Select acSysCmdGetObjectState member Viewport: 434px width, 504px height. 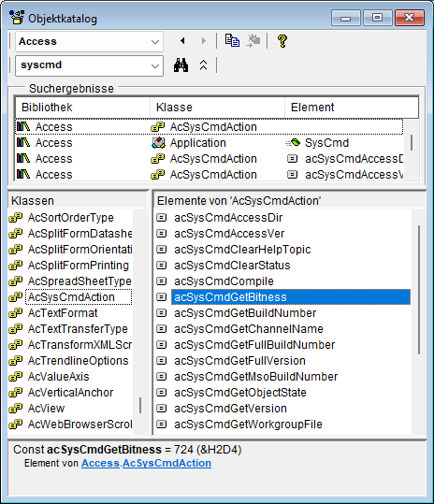click(x=240, y=393)
